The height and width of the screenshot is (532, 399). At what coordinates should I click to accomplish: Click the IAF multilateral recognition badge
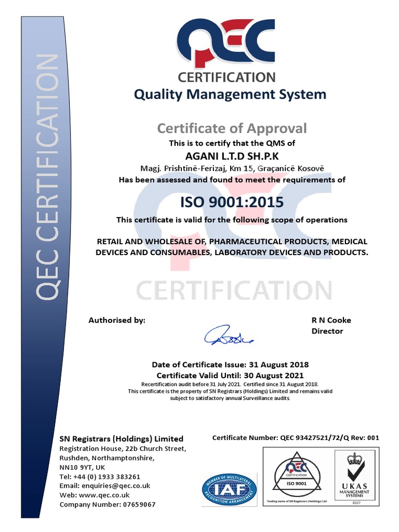229,489
